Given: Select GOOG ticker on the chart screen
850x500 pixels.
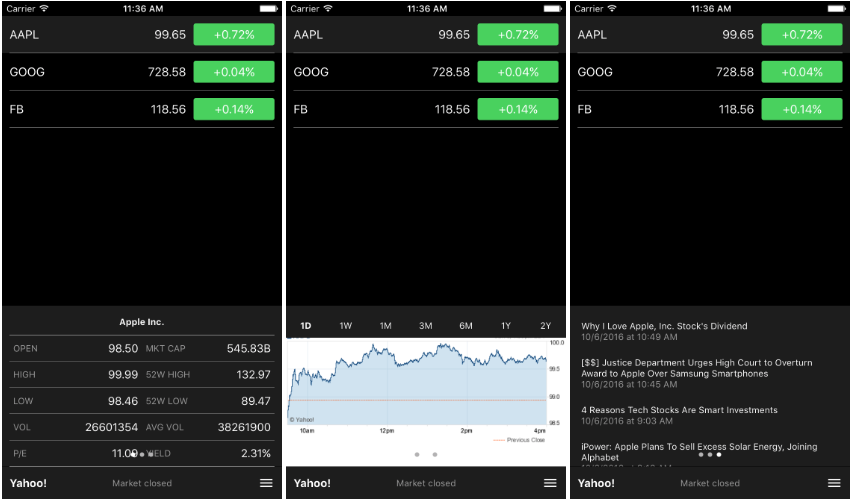Looking at the screenshot, I should point(311,72).
